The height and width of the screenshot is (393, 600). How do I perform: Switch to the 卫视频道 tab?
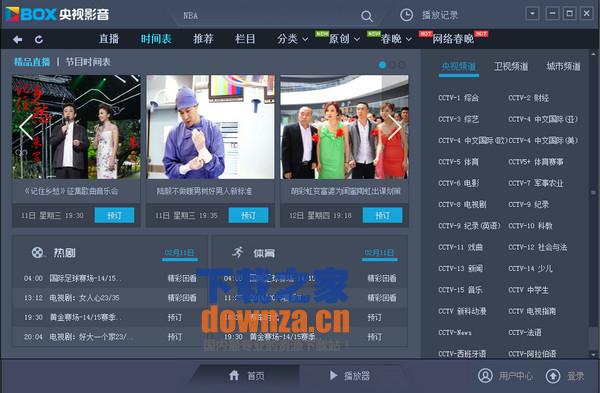[511, 66]
